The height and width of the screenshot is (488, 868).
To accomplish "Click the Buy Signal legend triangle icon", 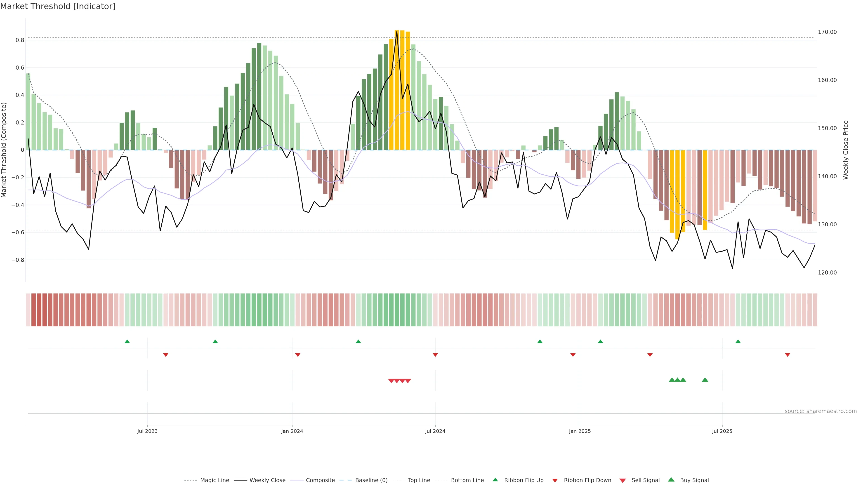I will coord(671,480).
